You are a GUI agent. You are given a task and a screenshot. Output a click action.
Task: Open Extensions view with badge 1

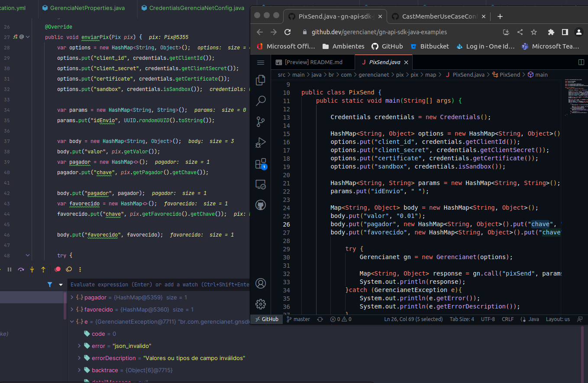(x=261, y=163)
